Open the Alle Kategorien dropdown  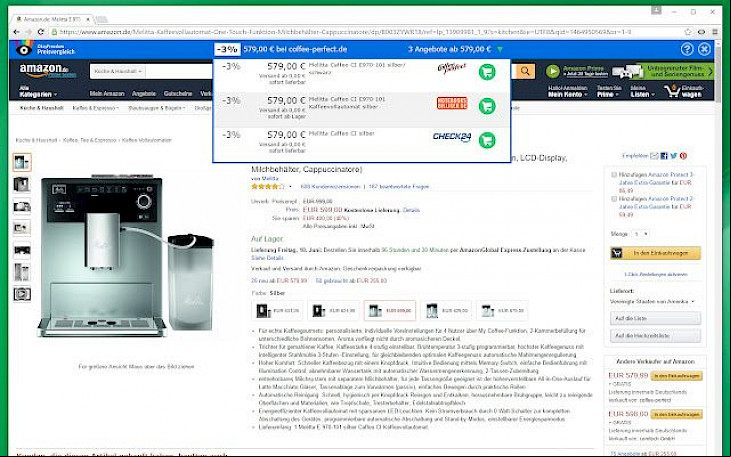(38, 91)
